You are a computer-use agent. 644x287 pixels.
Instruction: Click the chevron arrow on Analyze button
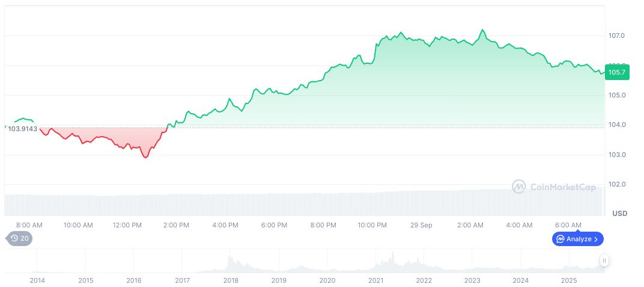595,239
